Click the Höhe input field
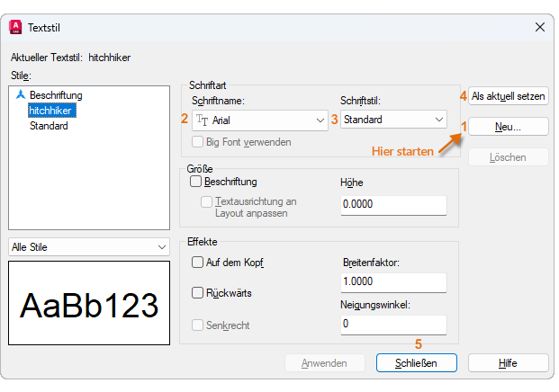Image resolution: width=559 pixels, height=392 pixels. 393,205
